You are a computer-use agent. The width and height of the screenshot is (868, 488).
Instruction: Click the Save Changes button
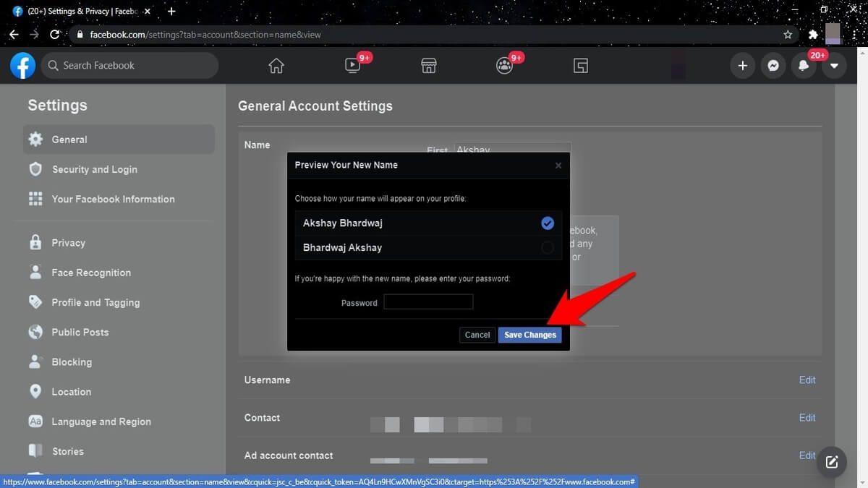(529, 335)
